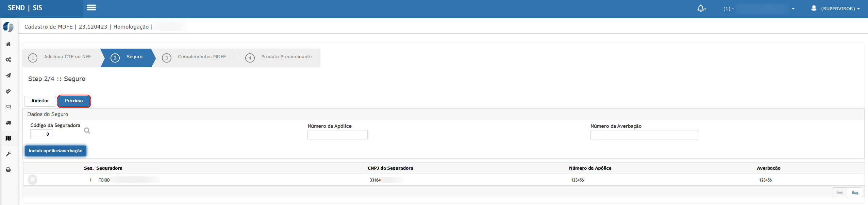Screen dimensions: 868x205
Task: Click the Anterior button
Action: 40,101
